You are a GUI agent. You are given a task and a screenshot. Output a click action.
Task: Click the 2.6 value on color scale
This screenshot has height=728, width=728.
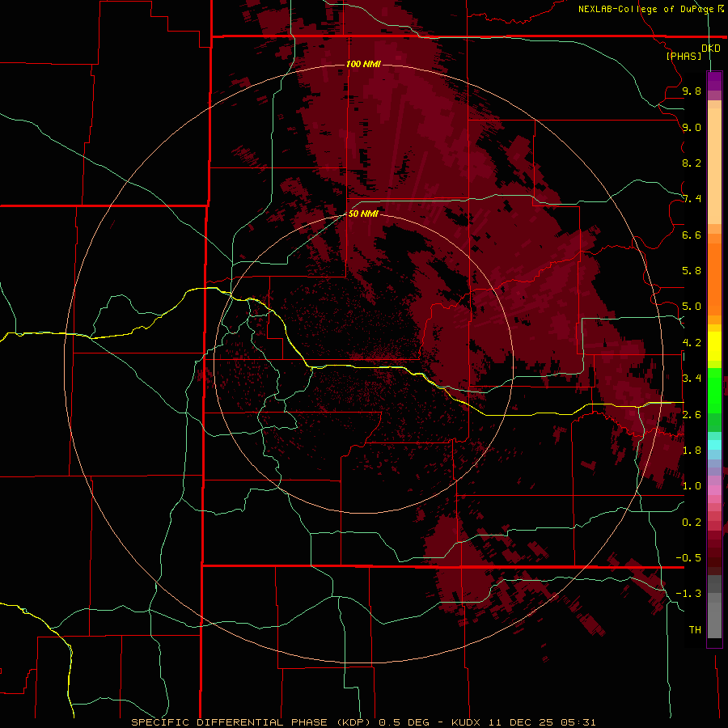pyautogui.click(x=692, y=415)
